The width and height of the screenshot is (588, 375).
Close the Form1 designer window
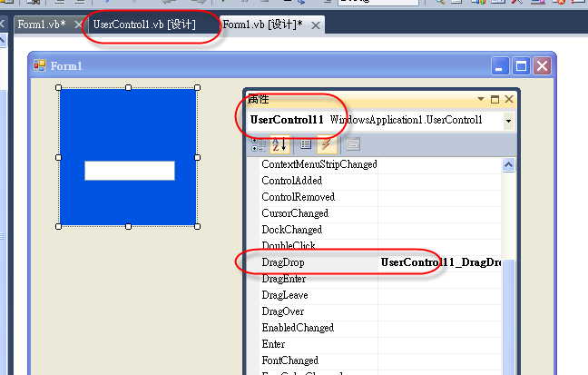[543, 66]
